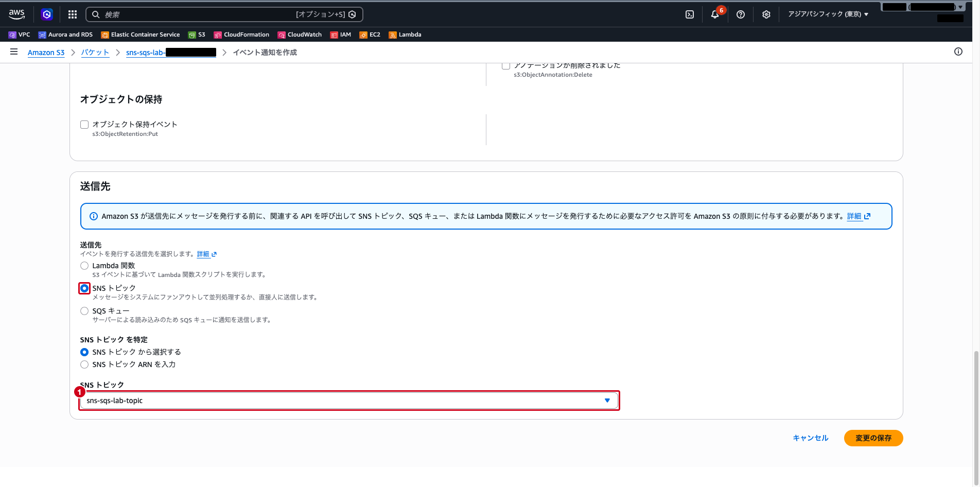Open the settings gear icon
The height and width of the screenshot is (487, 980).
pyautogui.click(x=766, y=14)
